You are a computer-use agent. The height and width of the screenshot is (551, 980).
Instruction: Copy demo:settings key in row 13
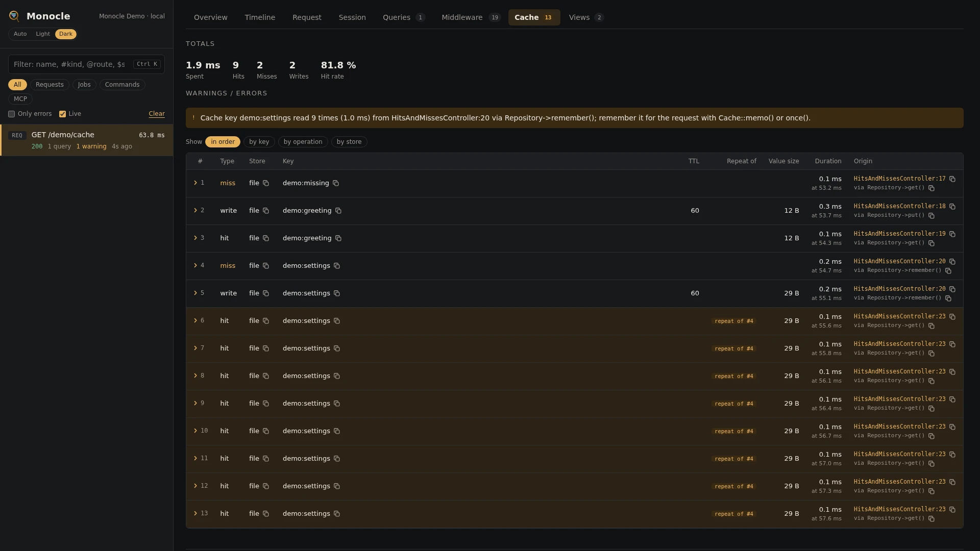tap(337, 514)
